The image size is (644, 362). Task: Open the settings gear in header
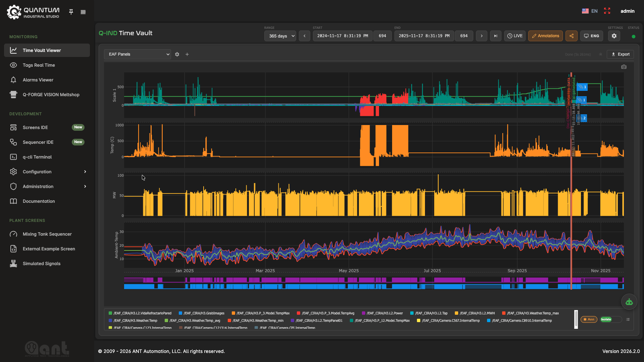(x=614, y=36)
